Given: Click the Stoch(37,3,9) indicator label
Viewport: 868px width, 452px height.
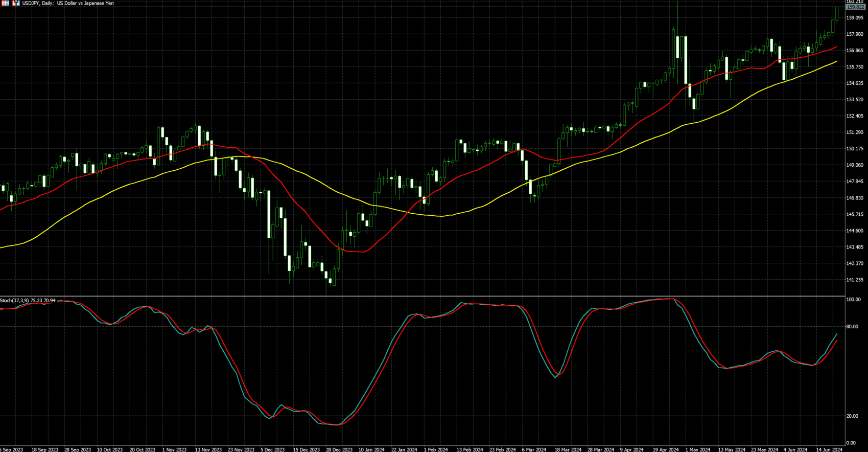Looking at the screenshot, I should [x=28, y=301].
